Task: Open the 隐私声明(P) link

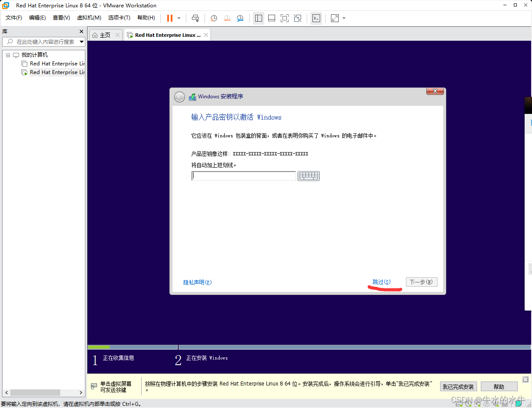Action: [197, 282]
